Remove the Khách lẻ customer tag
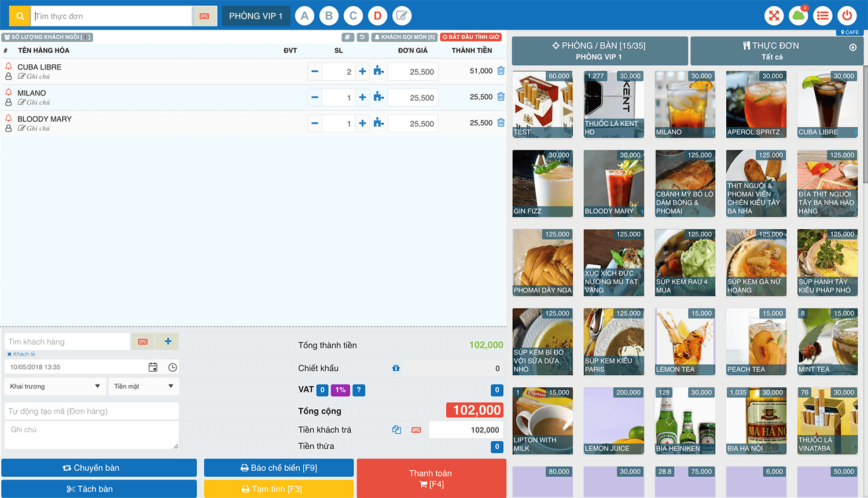 (x=9, y=354)
